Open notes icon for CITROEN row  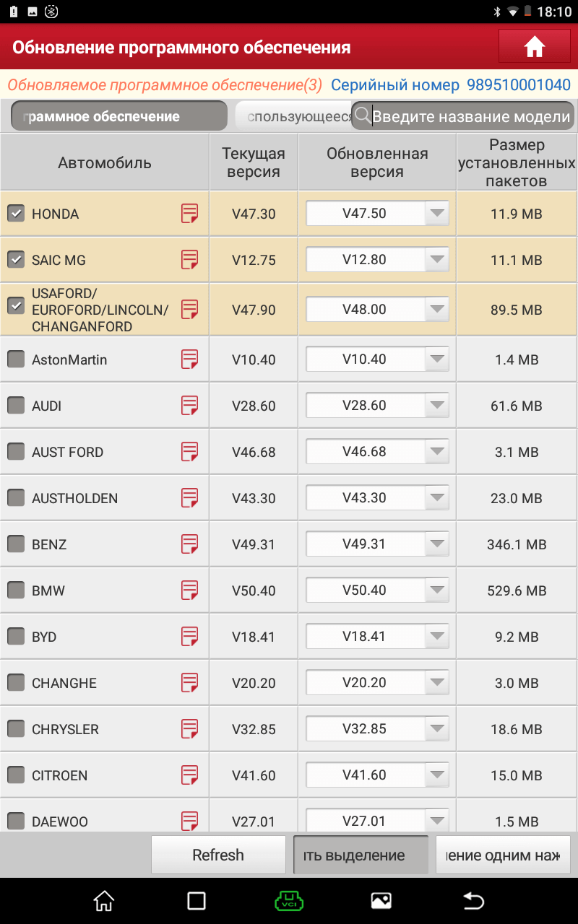pyautogui.click(x=189, y=775)
